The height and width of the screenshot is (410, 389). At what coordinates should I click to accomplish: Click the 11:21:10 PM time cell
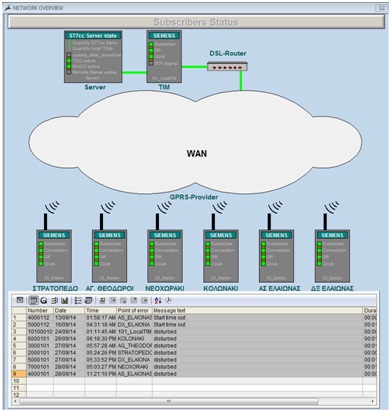tap(101, 374)
